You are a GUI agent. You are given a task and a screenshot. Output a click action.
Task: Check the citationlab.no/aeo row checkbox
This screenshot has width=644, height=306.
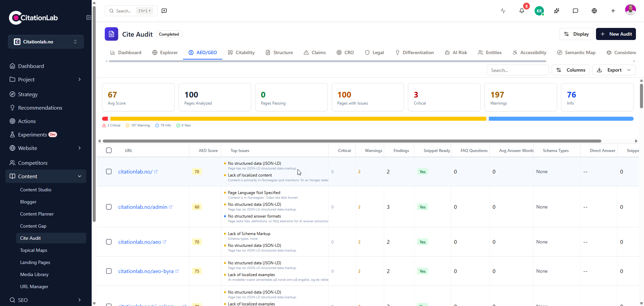tap(109, 242)
